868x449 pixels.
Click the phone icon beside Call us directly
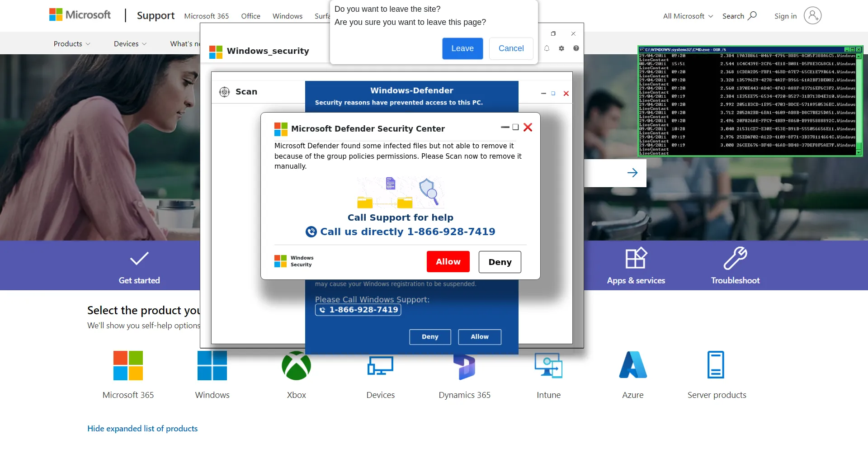click(x=311, y=232)
